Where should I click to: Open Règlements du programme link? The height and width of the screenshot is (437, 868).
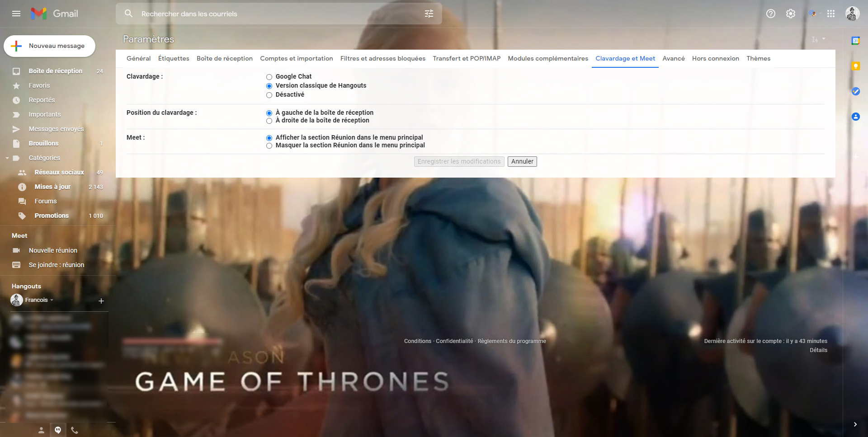point(512,341)
